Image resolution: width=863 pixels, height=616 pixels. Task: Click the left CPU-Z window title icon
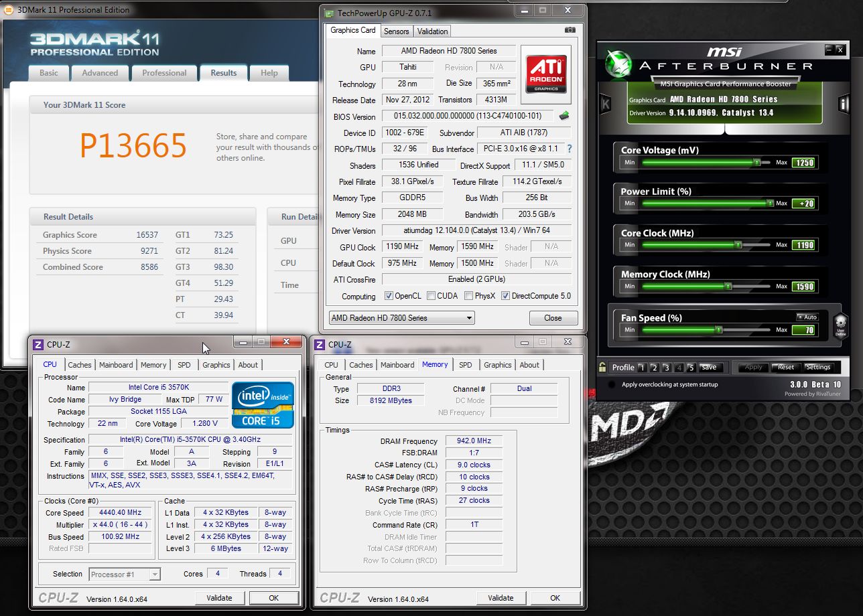(38, 345)
